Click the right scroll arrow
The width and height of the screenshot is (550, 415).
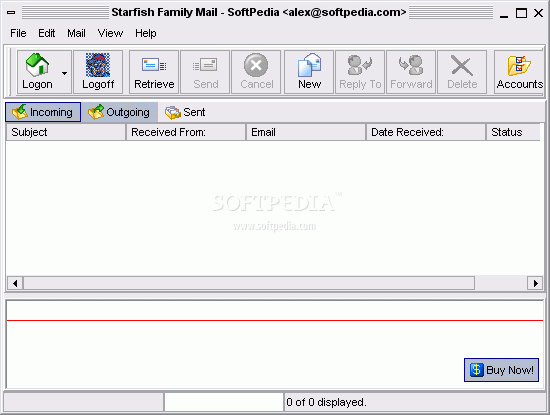point(535,283)
